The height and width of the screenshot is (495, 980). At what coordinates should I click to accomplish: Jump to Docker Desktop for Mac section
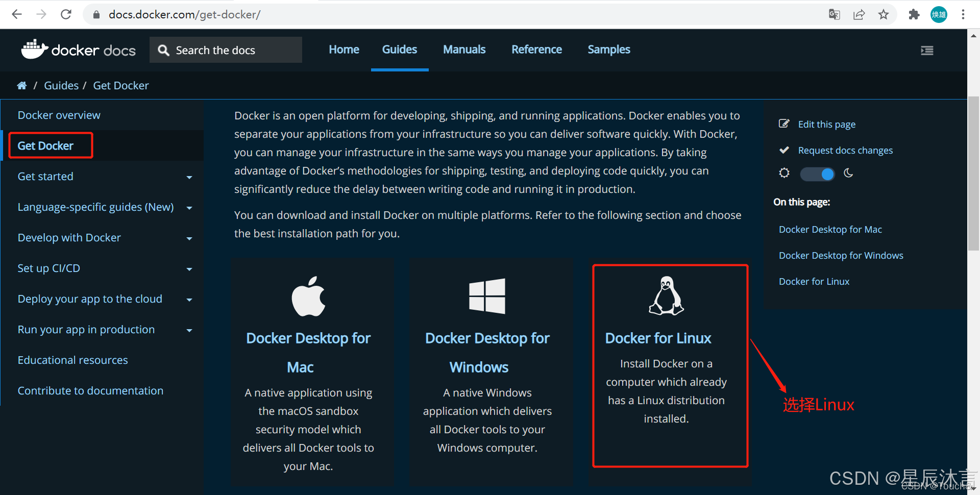pos(830,229)
